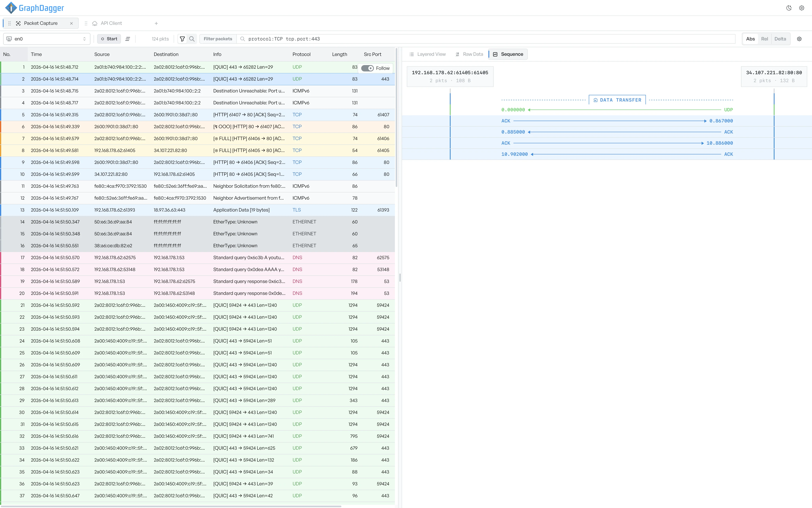This screenshot has width=812, height=508.
Task: Open the en0 interface dropdown
Action: click(47, 39)
